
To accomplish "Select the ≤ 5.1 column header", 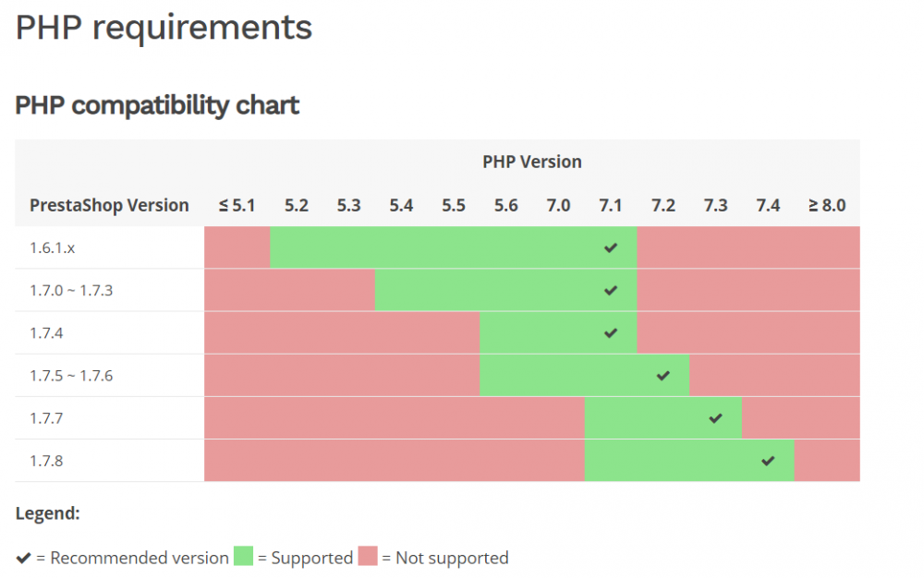I will [x=237, y=205].
